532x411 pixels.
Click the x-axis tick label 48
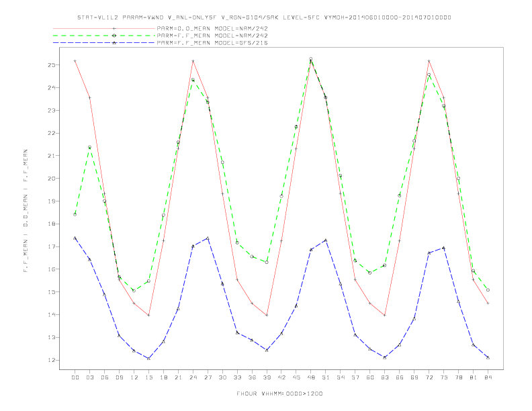tap(311, 377)
